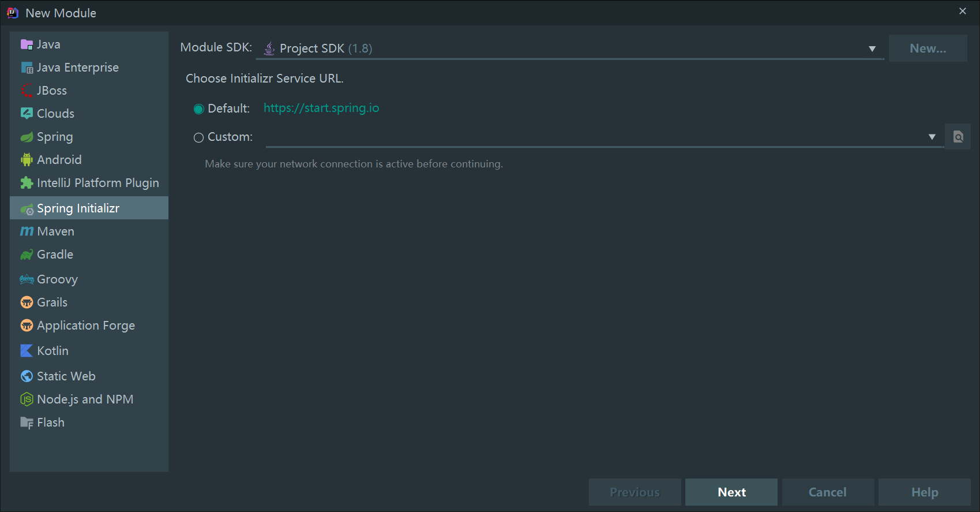Click the Grails icon in sidebar
The height and width of the screenshot is (512, 980).
(27, 302)
